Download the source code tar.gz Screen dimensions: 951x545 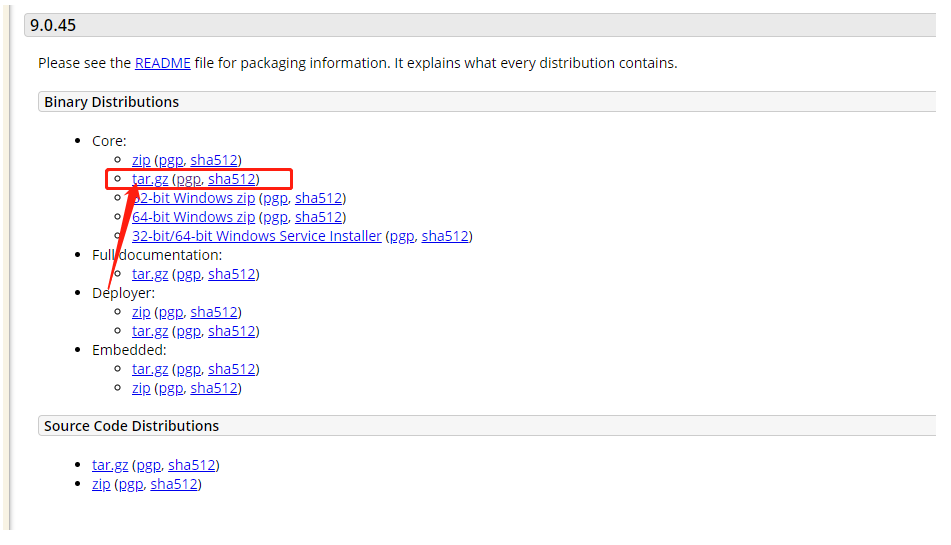(110, 465)
